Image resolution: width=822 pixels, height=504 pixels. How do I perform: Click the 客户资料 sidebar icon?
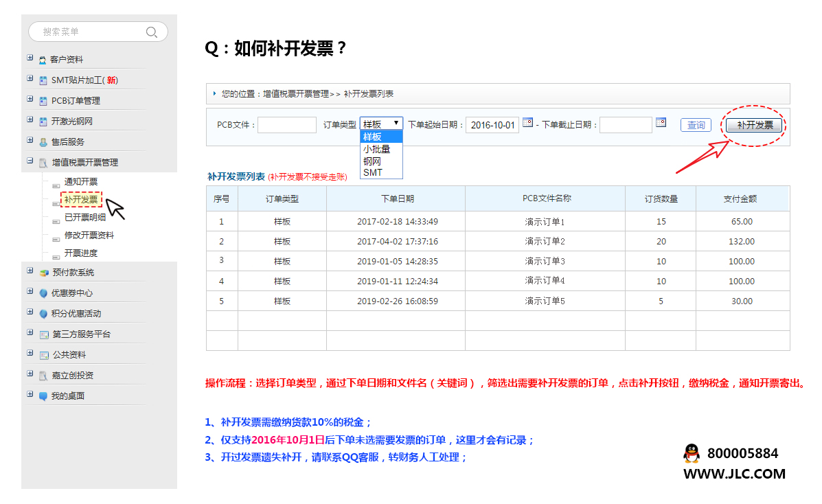pyautogui.click(x=41, y=59)
